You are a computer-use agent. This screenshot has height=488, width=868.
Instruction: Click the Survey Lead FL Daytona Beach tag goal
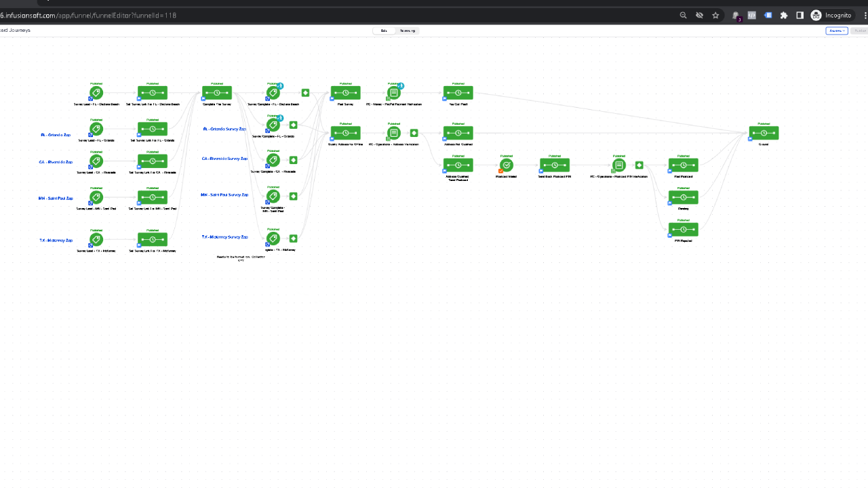click(x=96, y=93)
